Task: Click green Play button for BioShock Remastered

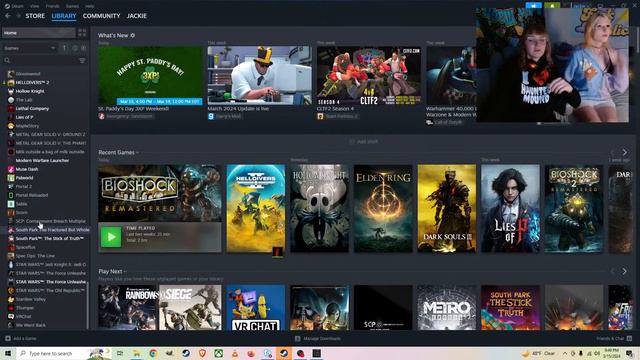Action: pyautogui.click(x=111, y=237)
